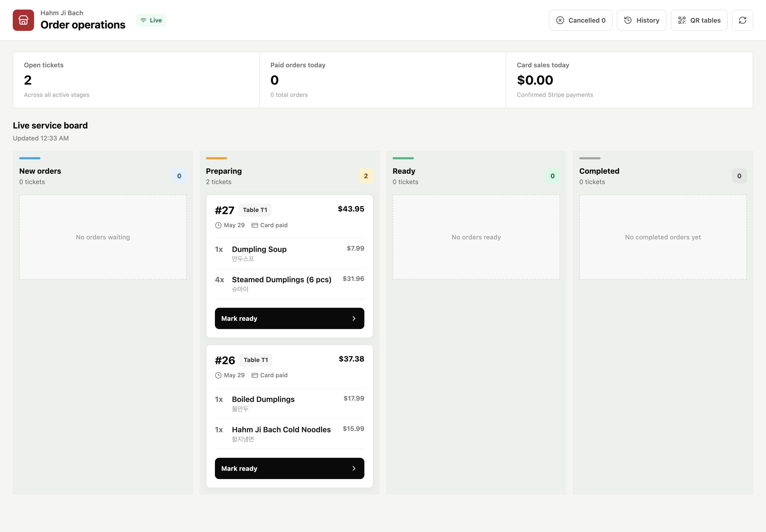Click the 'No orders waiting' placeholder
This screenshot has height=532, width=766.
[x=103, y=237]
